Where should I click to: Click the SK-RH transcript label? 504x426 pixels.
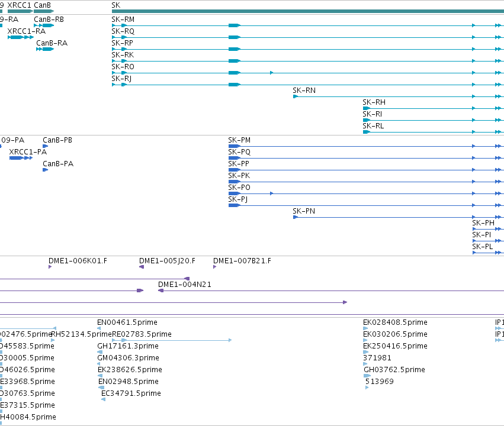point(374,102)
